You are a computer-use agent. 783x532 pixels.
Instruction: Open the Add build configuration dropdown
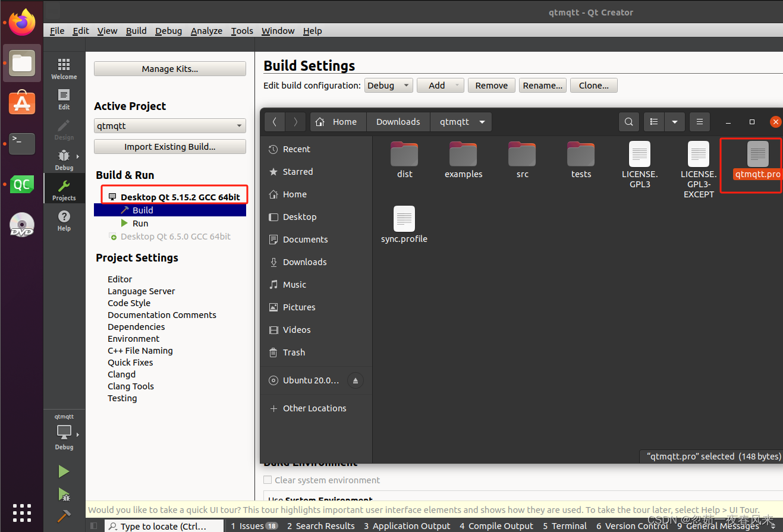point(441,86)
